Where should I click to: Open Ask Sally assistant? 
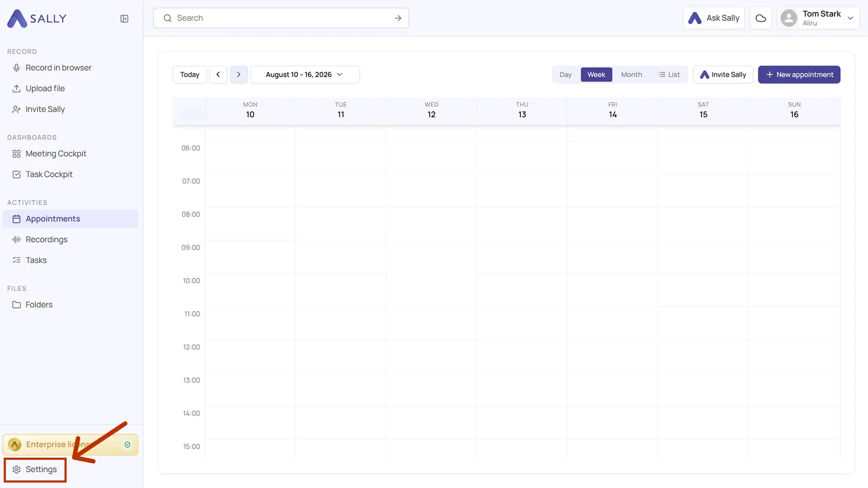[x=714, y=18]
